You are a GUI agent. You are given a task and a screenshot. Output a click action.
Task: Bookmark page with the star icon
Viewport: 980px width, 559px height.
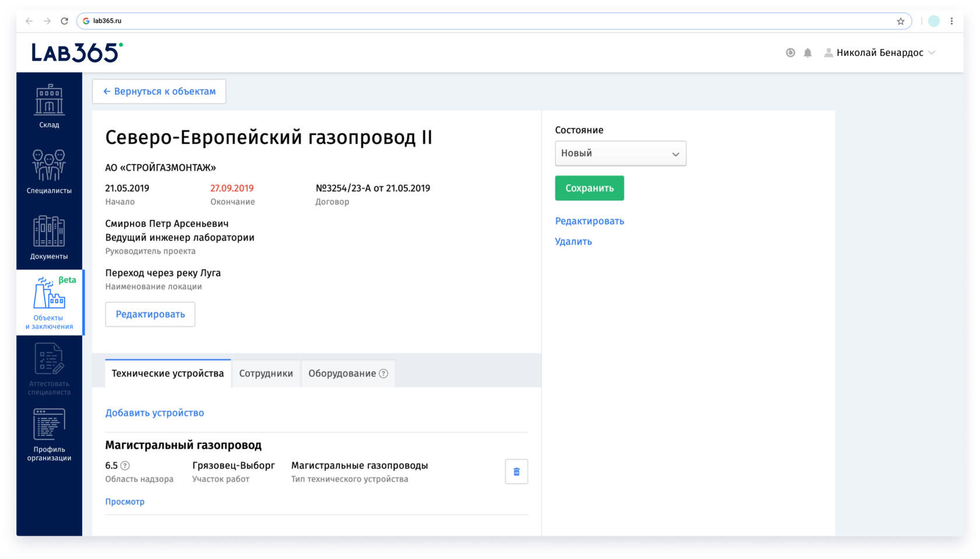[901, 21]
